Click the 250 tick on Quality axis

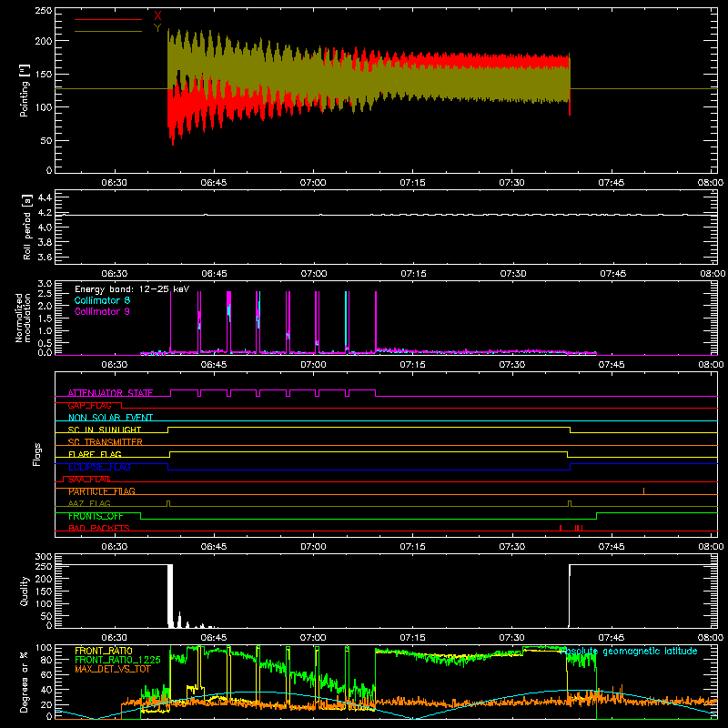pos(43,567)
